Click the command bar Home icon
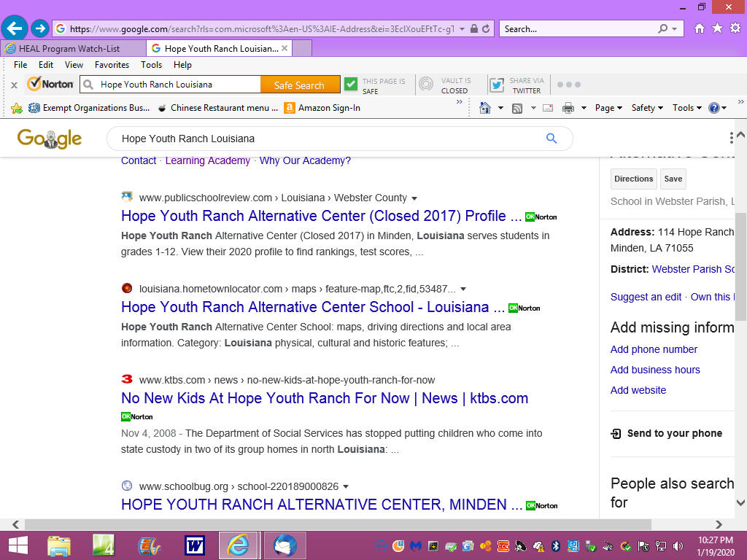The image size is (747, 560). click(x=485, y=108)
